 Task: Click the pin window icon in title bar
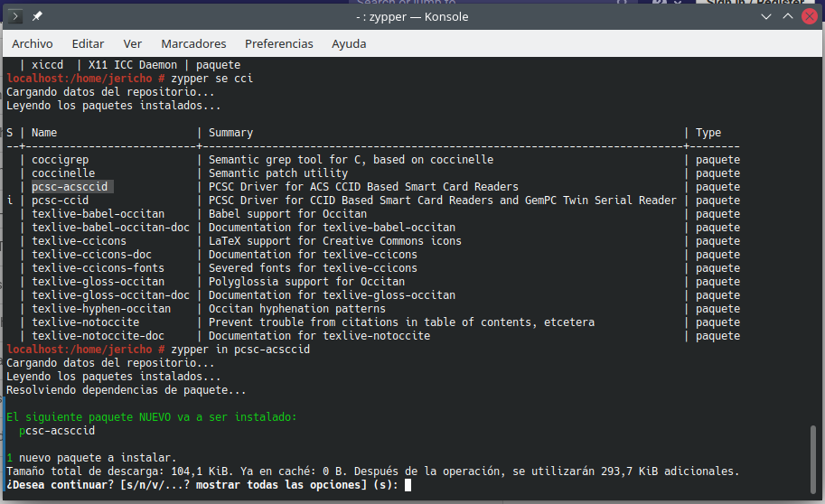pos(36,16)
